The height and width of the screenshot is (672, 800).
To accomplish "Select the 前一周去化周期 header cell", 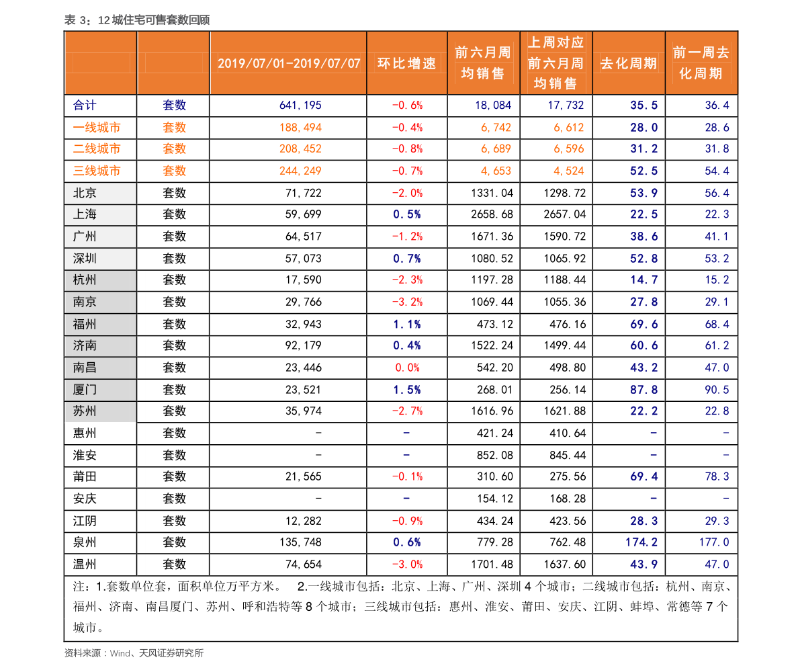I will click(701, 63).
